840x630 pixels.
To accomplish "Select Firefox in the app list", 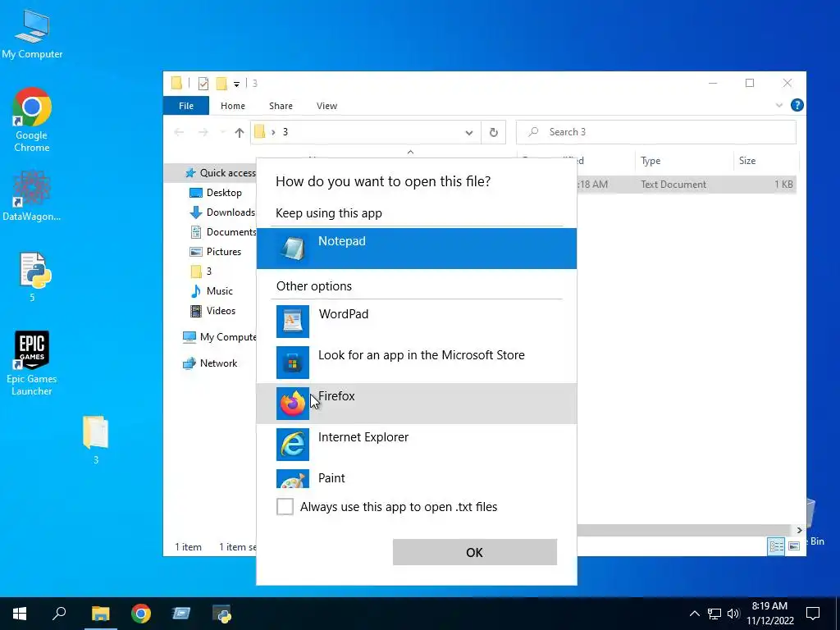I will (416, 404).
